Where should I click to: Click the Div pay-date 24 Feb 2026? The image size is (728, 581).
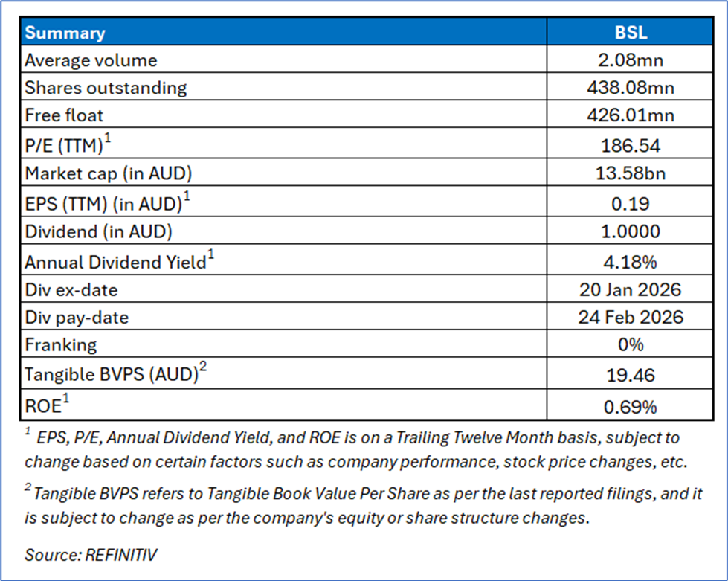coord(631,317)
